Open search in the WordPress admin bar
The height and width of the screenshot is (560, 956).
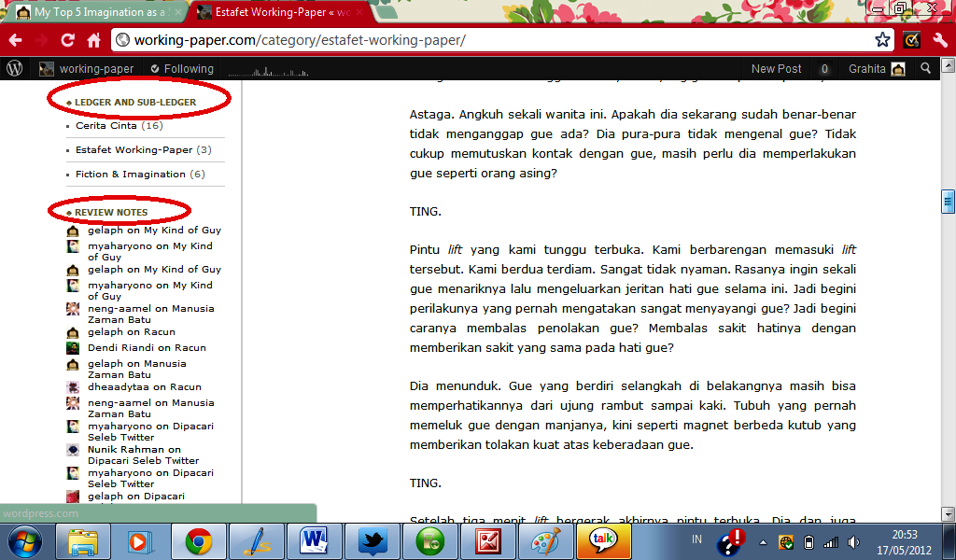(x=925, y=68)
